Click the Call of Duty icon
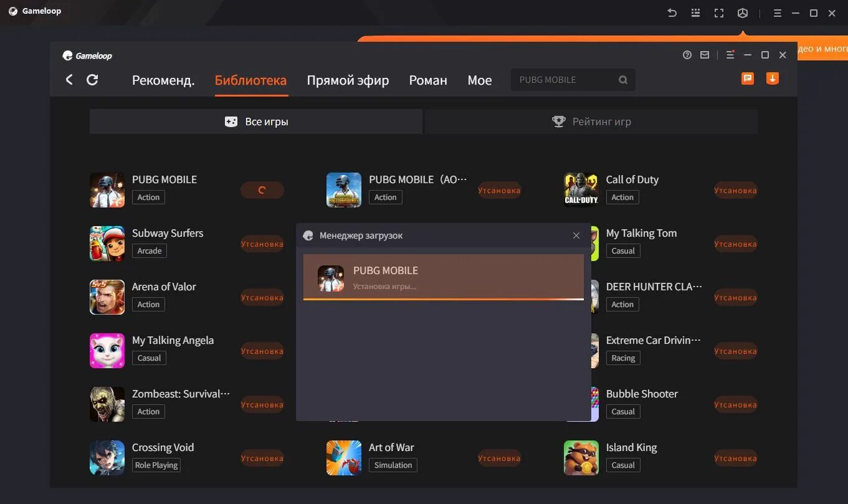The height and width of the screenshot is (504, 848). pyautogui.click(x=581, y=190)
